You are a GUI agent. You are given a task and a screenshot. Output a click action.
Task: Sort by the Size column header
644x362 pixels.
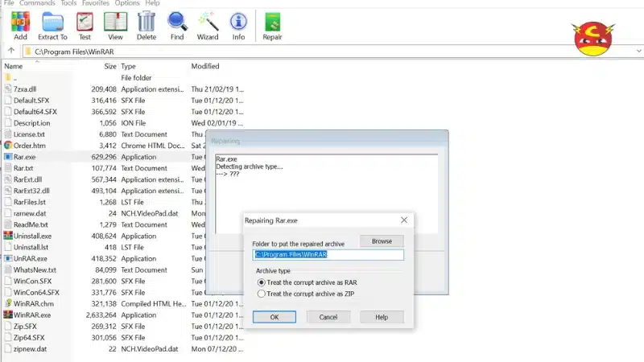click(109, 66)
